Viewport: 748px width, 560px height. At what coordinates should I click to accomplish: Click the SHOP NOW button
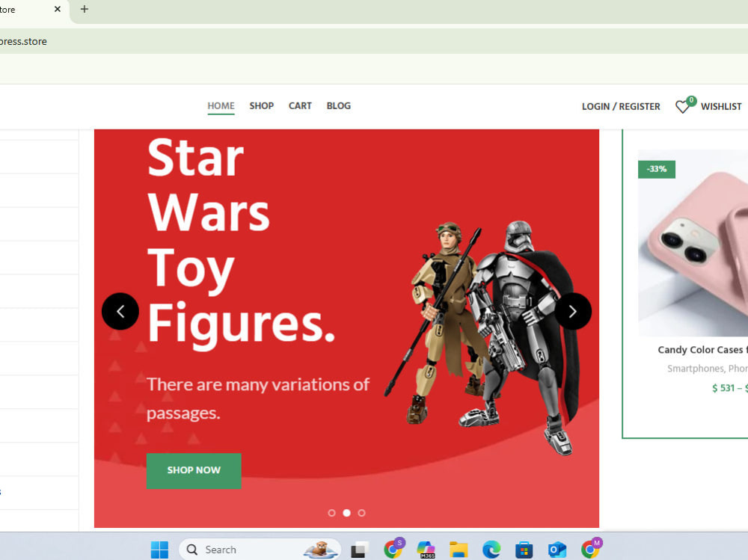[x=194, y=470]
